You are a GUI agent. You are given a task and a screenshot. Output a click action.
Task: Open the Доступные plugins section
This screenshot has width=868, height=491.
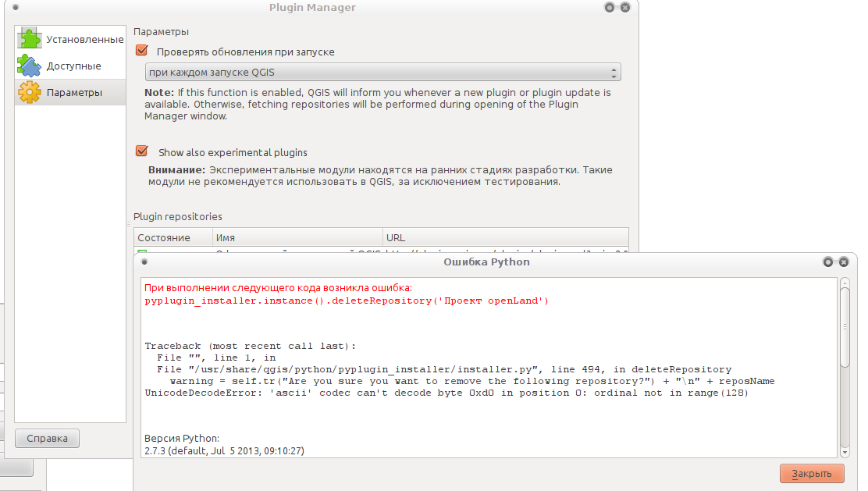coord(70,66)
